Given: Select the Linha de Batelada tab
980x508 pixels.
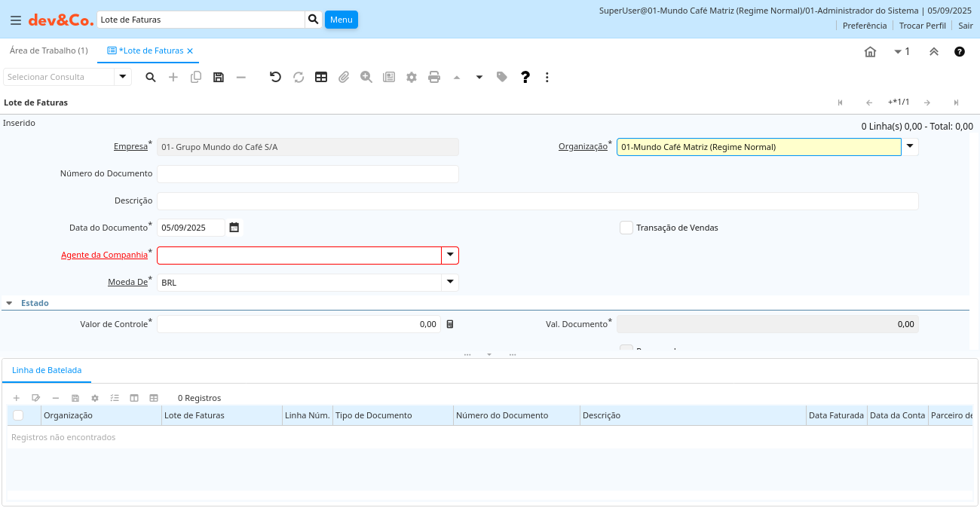Looking at the screenshot, I should click(x=47, y=370).
